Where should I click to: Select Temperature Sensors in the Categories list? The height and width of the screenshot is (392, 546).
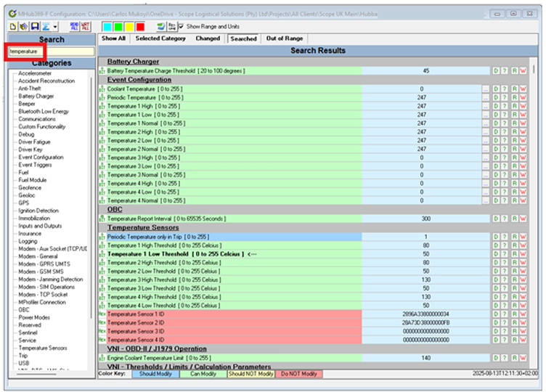42,348
